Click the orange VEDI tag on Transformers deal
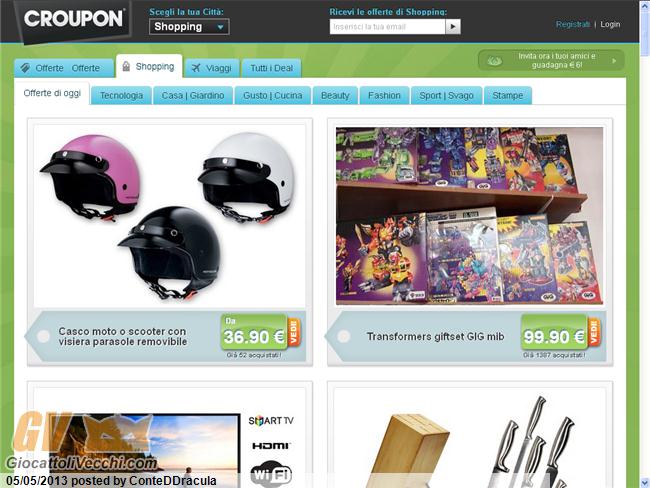 pos(594,332)
